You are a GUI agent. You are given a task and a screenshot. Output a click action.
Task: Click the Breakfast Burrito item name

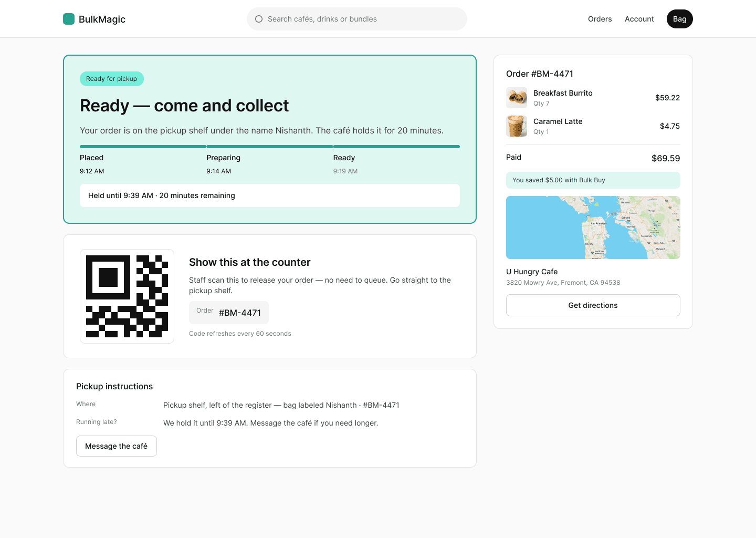[x=563, y=93]
